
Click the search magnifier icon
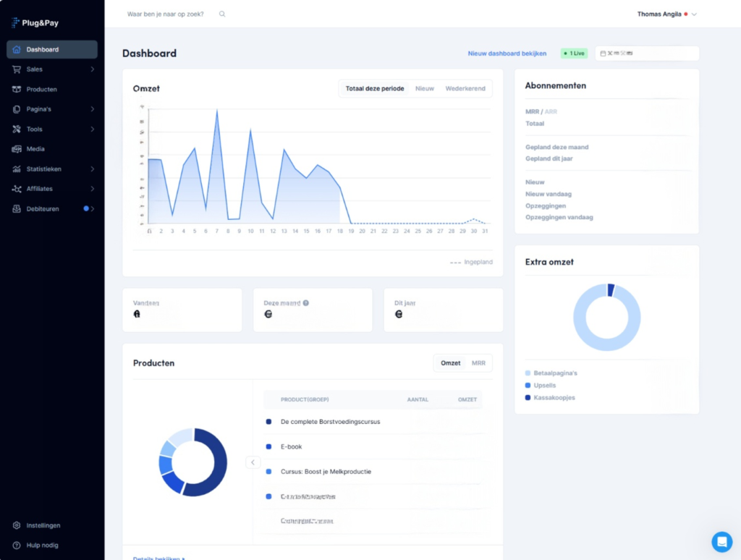tap(222, 14)
